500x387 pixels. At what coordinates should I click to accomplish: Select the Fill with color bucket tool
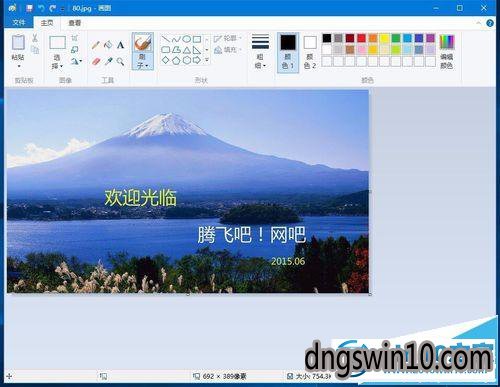point(108,45)
